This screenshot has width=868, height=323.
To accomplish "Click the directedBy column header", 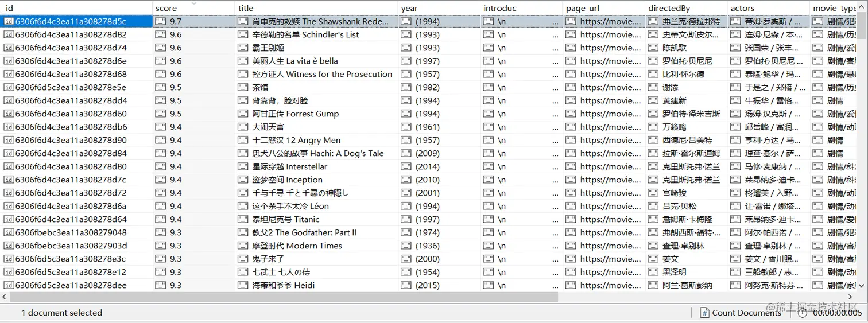I will pyautogui.click(x=686, y=8).
